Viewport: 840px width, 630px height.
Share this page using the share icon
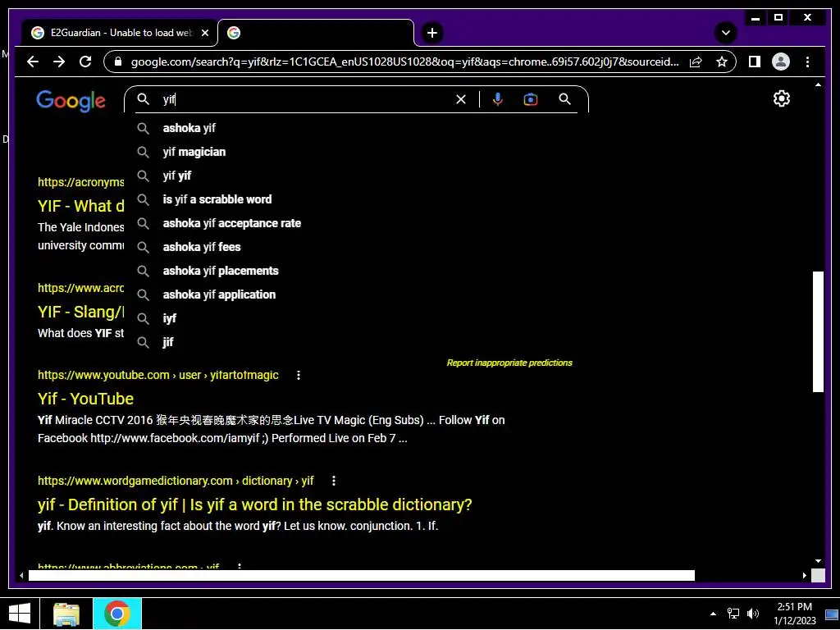coord(696,62)
